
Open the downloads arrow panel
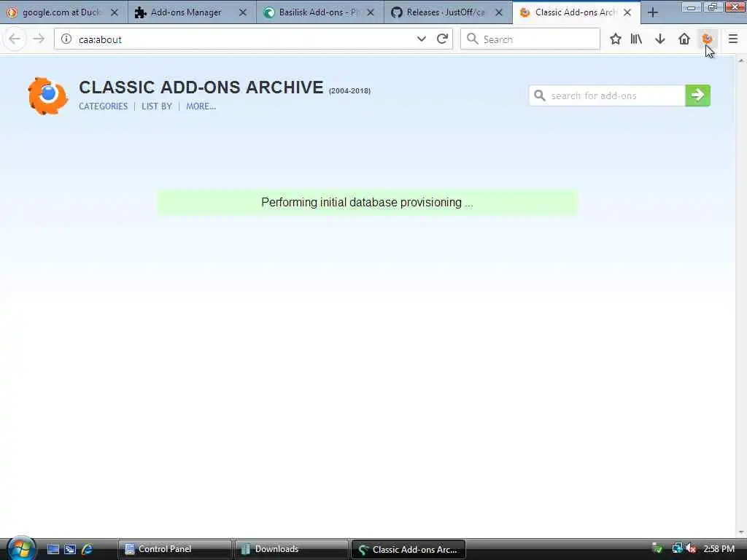pos(659,39)
